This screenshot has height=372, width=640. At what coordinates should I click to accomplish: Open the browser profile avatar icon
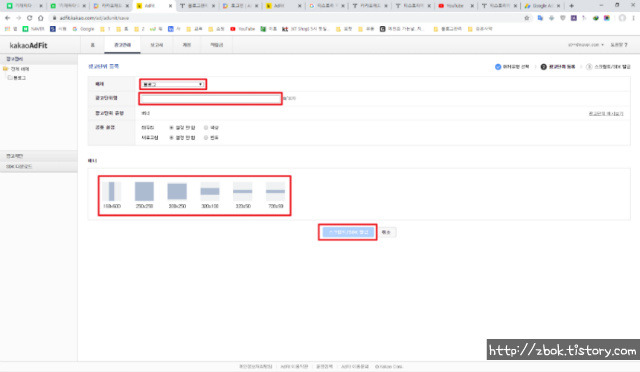[622, 18]
